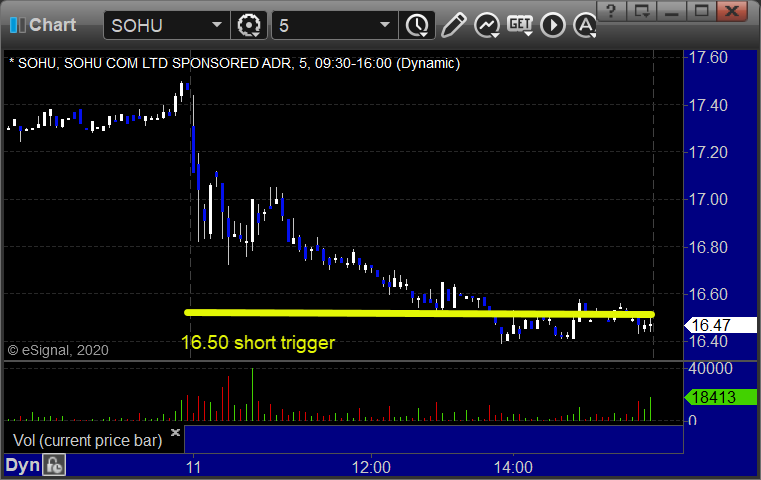761x480 pixels.
Task: Click the bar replay play icon
Action: (x=553, y=25)
